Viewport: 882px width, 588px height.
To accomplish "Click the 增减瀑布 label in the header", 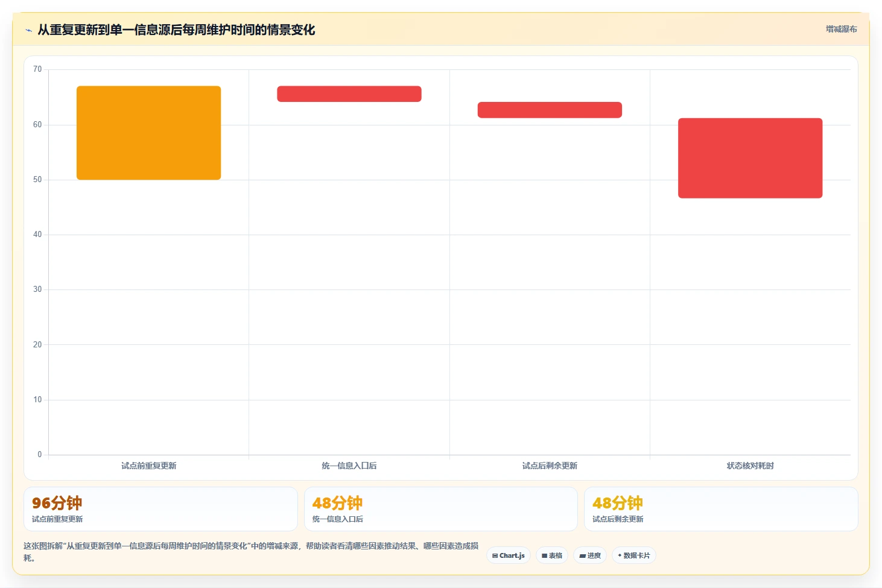I will [x=842, y=29].
